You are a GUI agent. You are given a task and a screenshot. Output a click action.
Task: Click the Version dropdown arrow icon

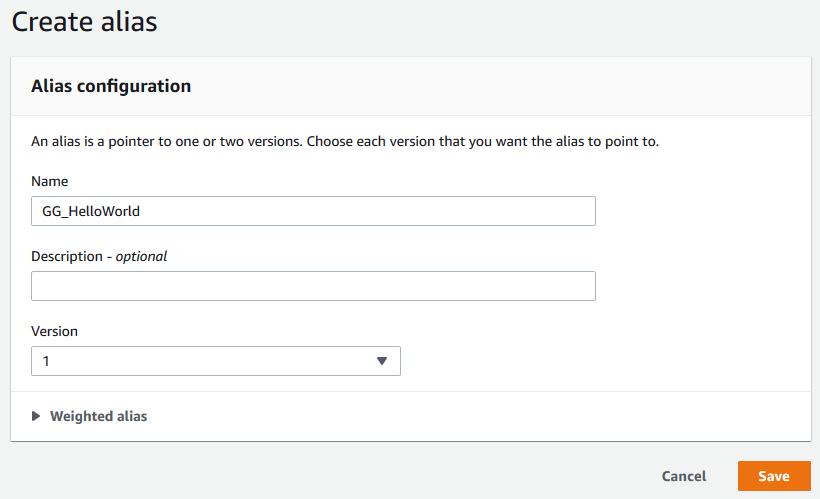point(381,361)
